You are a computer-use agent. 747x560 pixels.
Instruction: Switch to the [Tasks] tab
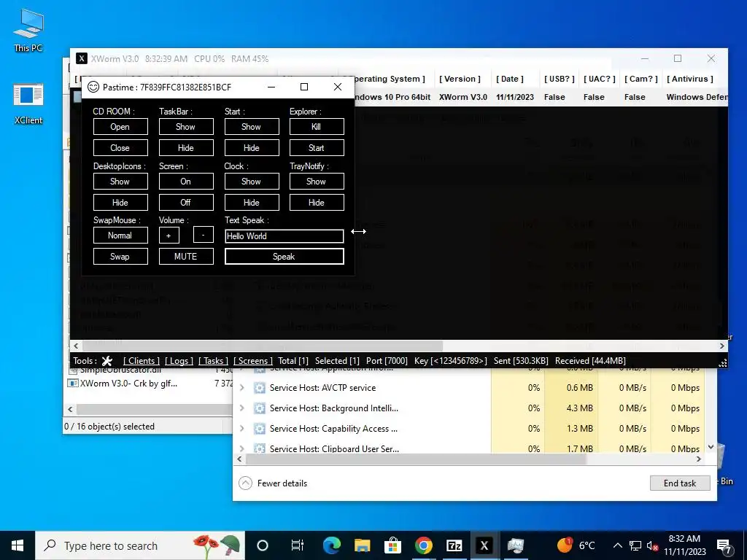point(213,361)
